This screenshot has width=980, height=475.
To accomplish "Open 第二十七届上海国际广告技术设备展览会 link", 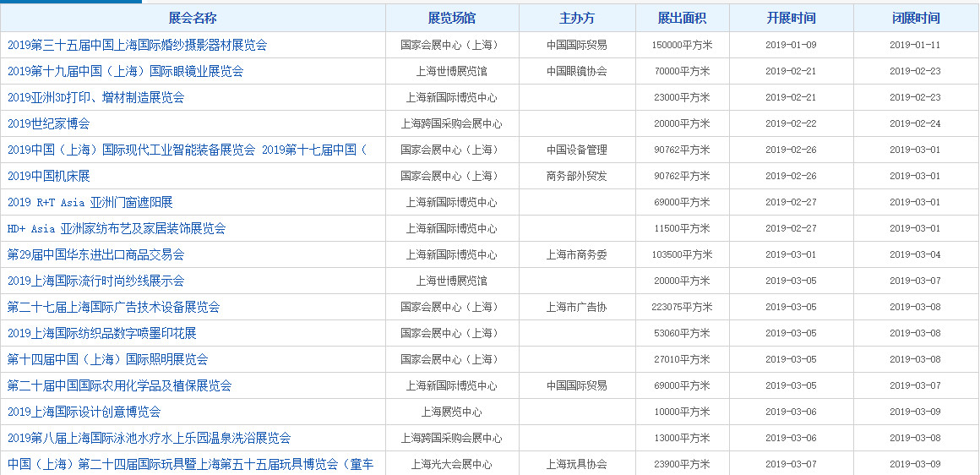I will pyautogui.click(x=113, y=308).
